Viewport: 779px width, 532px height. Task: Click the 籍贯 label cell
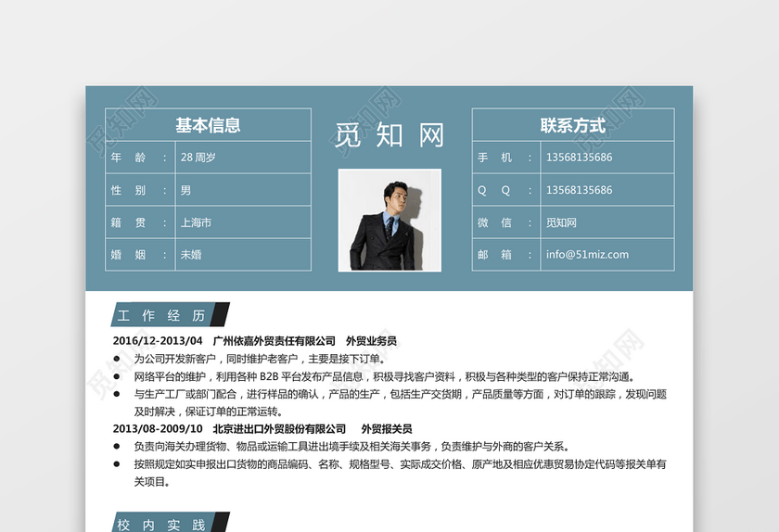click(140, 222)
